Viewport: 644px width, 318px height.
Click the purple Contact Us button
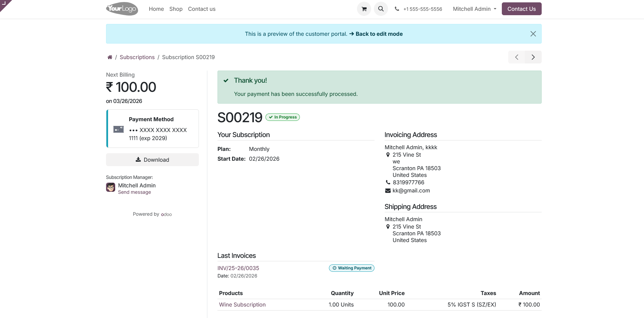[521, 9]
